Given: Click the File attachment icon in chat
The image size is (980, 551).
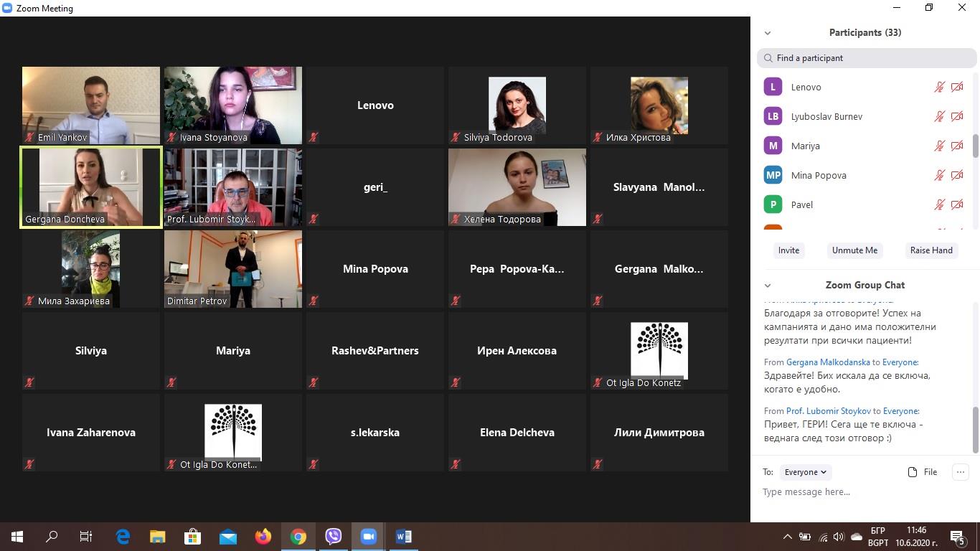Looking at the screenshot, I should [x=913, y=472].
